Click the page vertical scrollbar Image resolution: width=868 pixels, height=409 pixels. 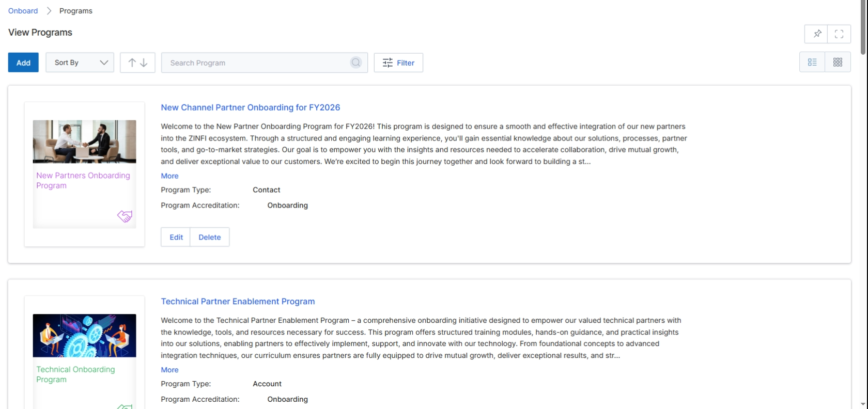click(863, 27)
